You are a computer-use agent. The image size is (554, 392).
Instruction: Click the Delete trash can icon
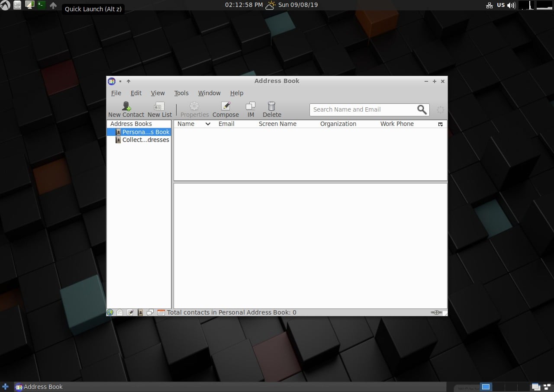pyautogui.click(x=272, y=106)
